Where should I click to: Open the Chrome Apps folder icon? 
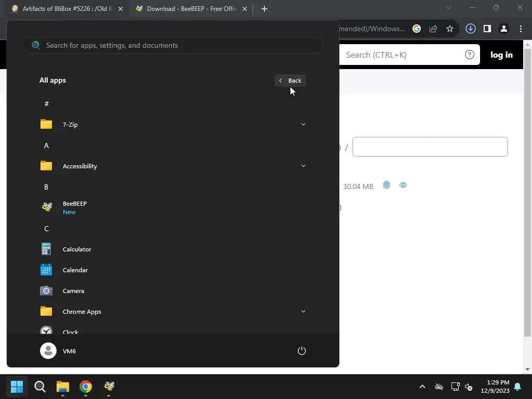click(46, 311)
